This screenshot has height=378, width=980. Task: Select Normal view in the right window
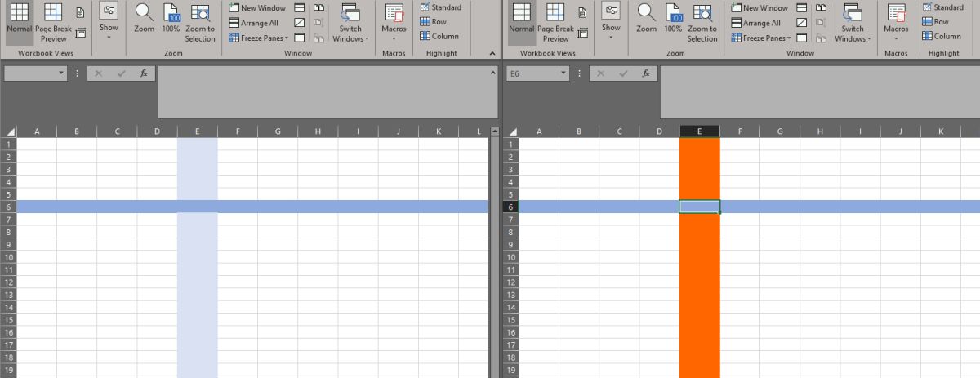(522, 22)
